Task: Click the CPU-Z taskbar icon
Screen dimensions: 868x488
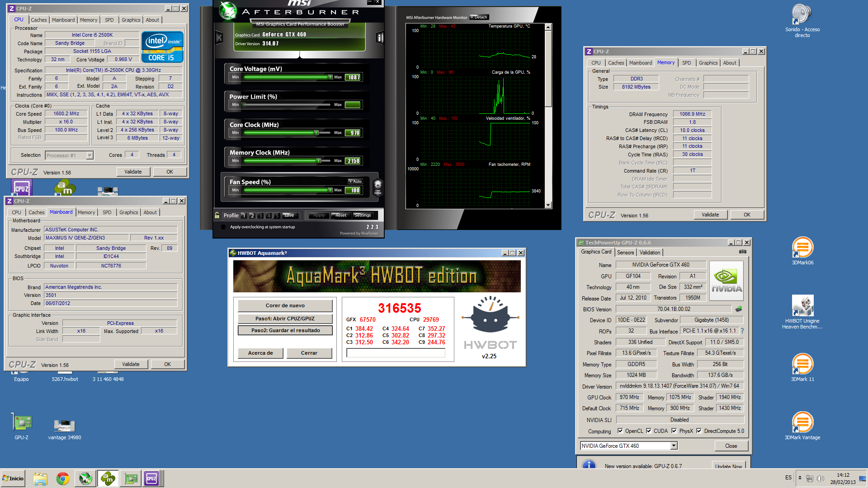Action: tap(151, 479)
